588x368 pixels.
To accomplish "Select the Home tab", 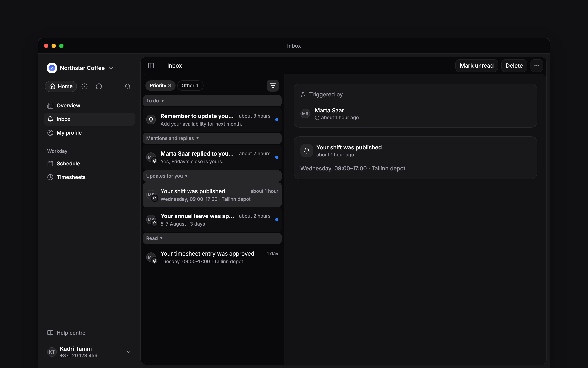I will coord(61,86).
